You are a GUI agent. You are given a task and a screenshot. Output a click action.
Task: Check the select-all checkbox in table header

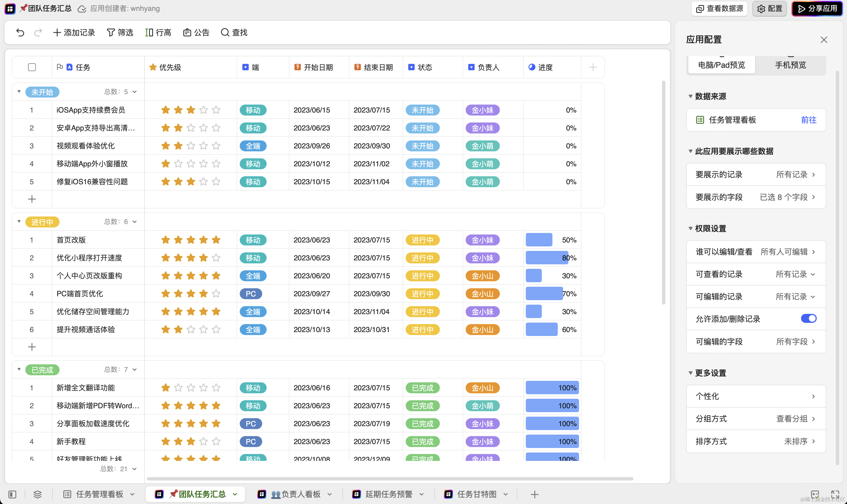32,67
